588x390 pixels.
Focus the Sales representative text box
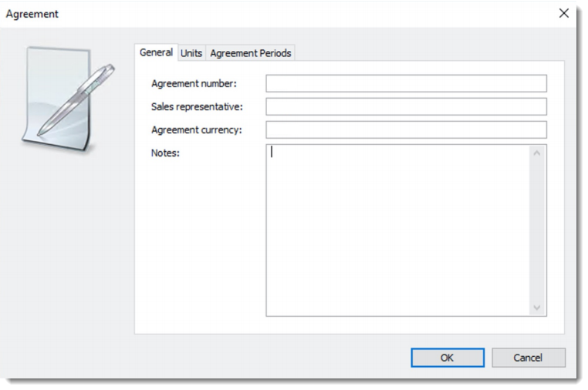[406, 106]
